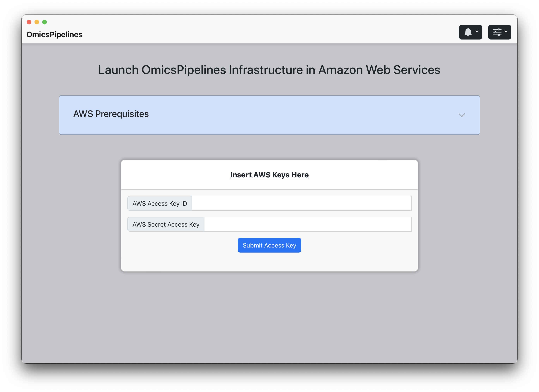Minimize the window with the yellow button
This screenshot has width=539, height=392.
pos(37,22)
